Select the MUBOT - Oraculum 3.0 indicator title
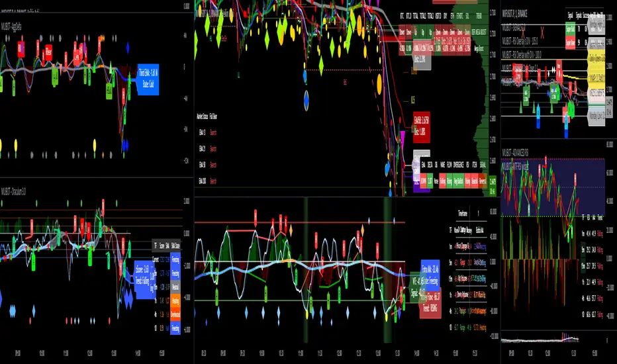617x364 pixels. click(13, 192)
